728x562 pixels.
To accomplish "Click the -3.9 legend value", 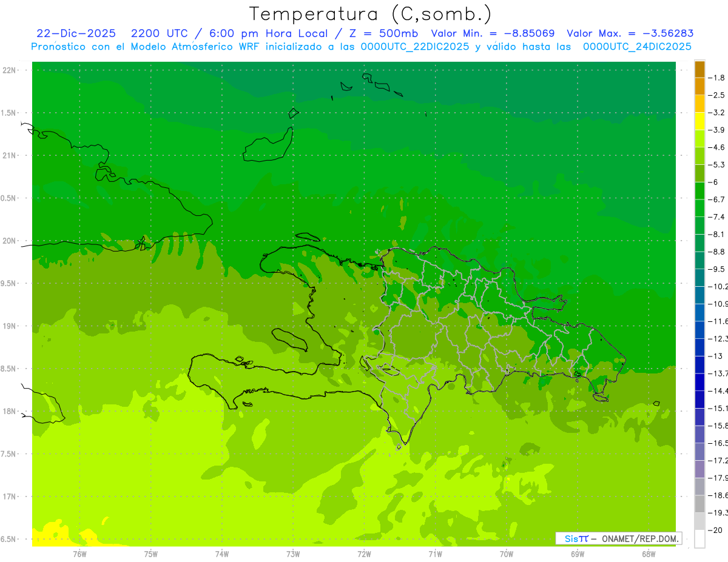I will point(717,130).
